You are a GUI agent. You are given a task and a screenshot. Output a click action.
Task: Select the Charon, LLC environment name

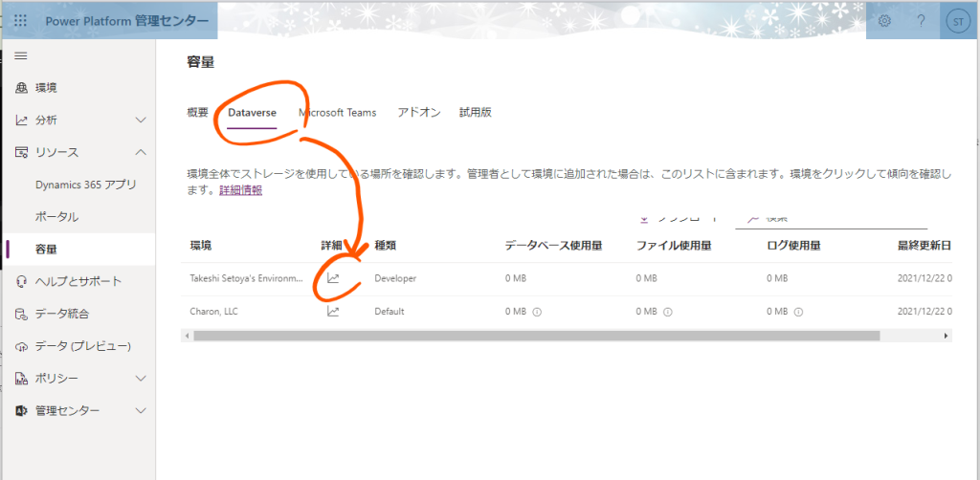[214, 311]
